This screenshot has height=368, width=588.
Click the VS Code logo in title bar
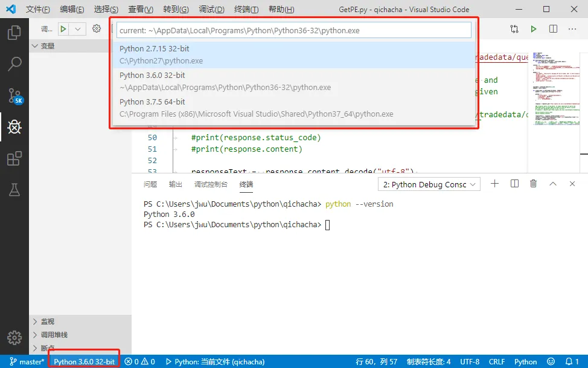(11, 9)
